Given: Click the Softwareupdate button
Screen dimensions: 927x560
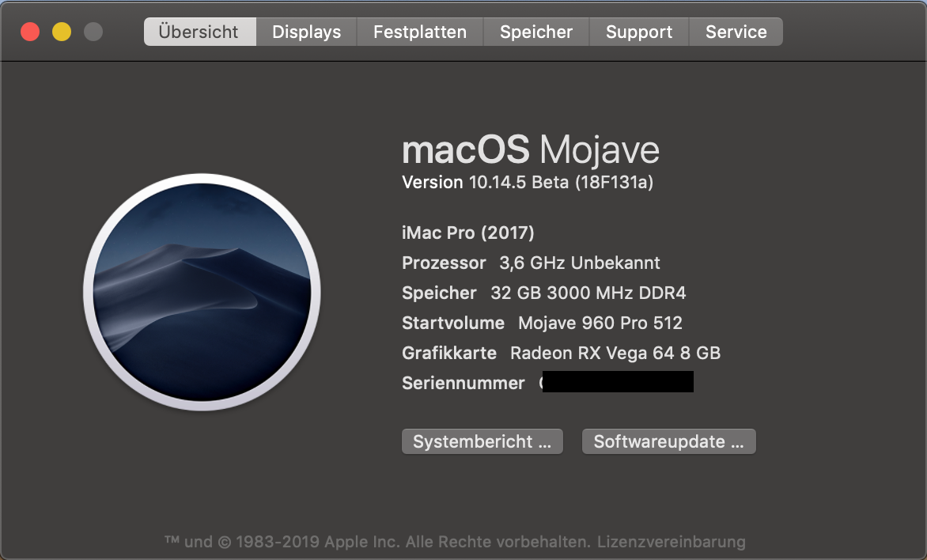Looking at the screenshot, I should point(668,441).
